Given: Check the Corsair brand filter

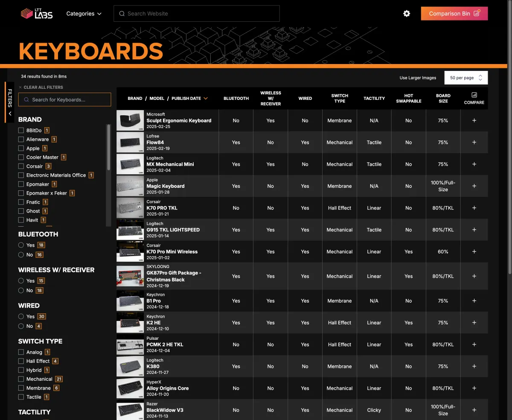Looking at the screenshot, I should (21, 166).
